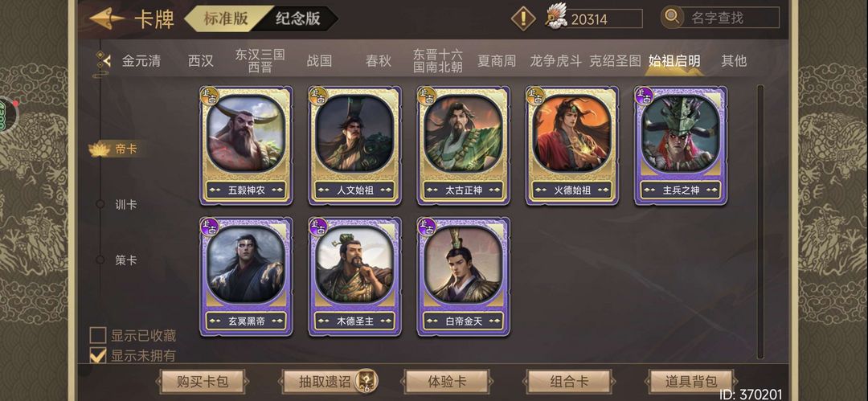Click the magnifier search icon
868x401 pixels.
pyautogui.click(x=673, y=17)
